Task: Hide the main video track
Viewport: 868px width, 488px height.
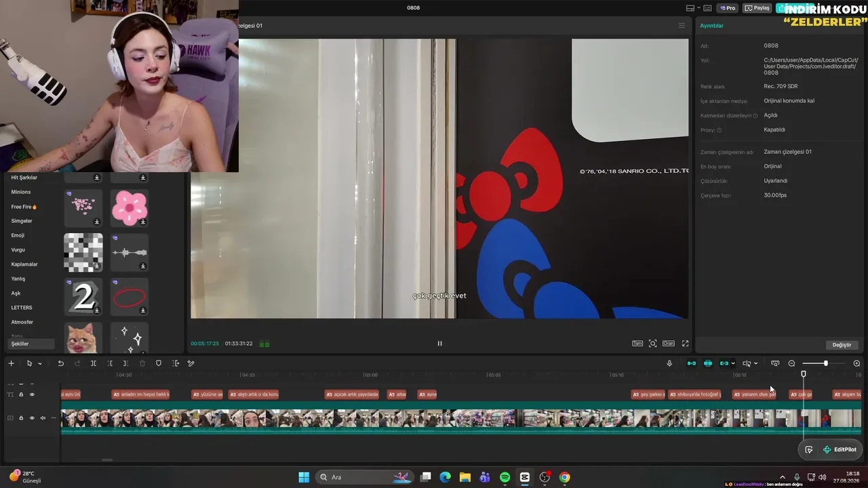Action: click(32, 418)
